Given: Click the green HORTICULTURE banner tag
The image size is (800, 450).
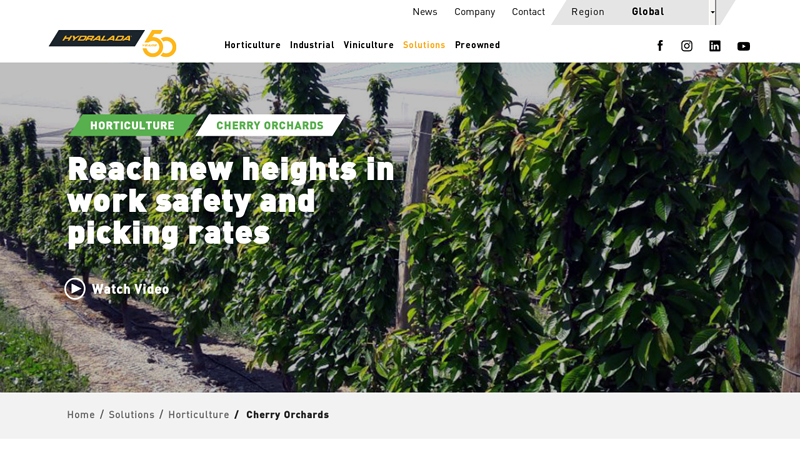Looking at the screenshot, I should (132, 126).
